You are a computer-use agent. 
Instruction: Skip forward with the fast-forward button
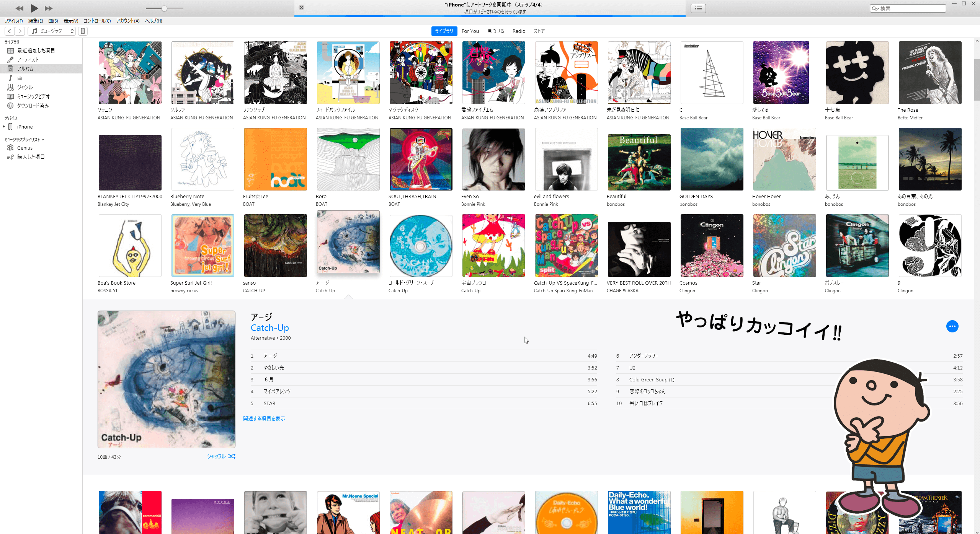click(49, 8)
